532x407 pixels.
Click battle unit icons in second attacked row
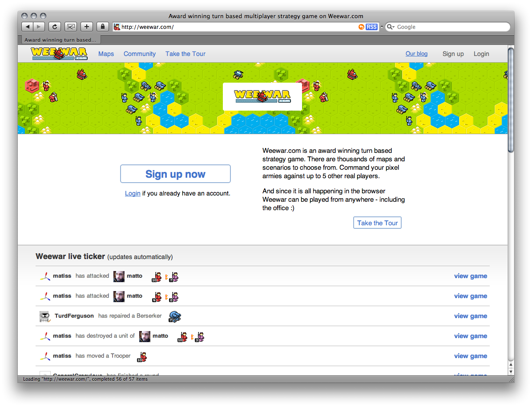point(165,297)
